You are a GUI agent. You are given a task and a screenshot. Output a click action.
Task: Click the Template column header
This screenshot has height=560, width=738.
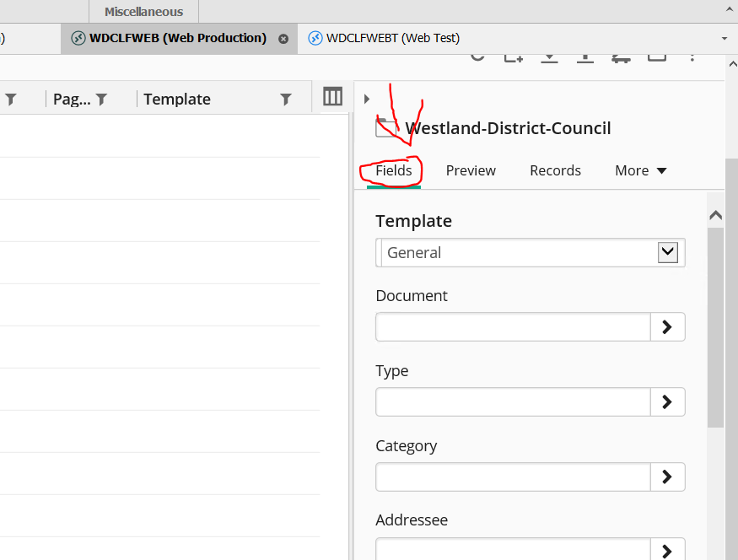pos(177,100)
